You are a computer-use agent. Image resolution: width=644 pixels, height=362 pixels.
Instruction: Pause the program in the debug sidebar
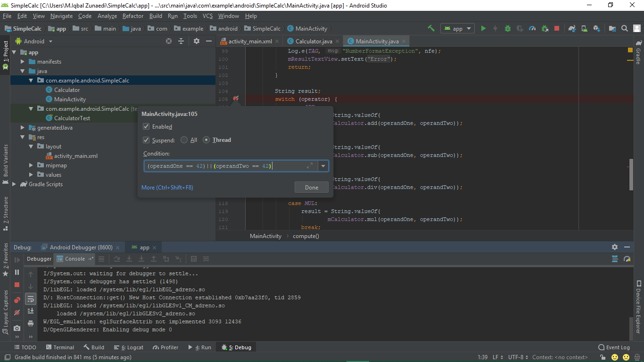pos(17,272)
